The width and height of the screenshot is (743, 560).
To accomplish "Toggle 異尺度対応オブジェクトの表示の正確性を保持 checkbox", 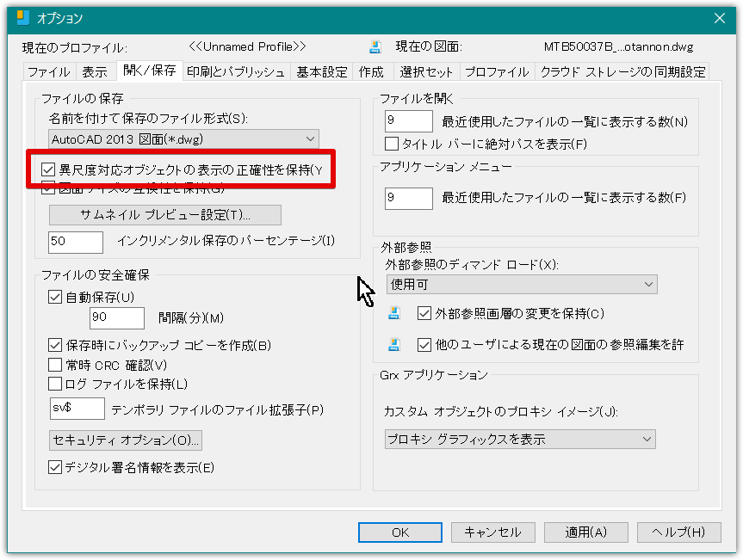I will (49, 170).
